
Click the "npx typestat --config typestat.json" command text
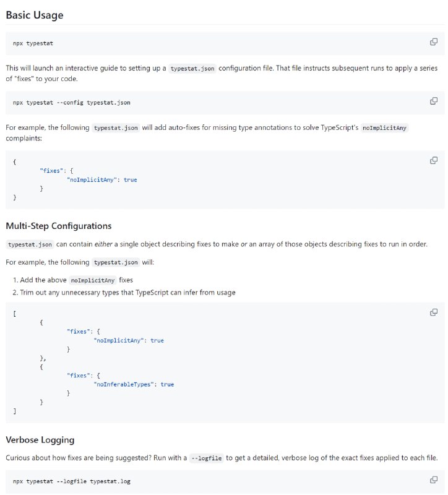(72, 102)
